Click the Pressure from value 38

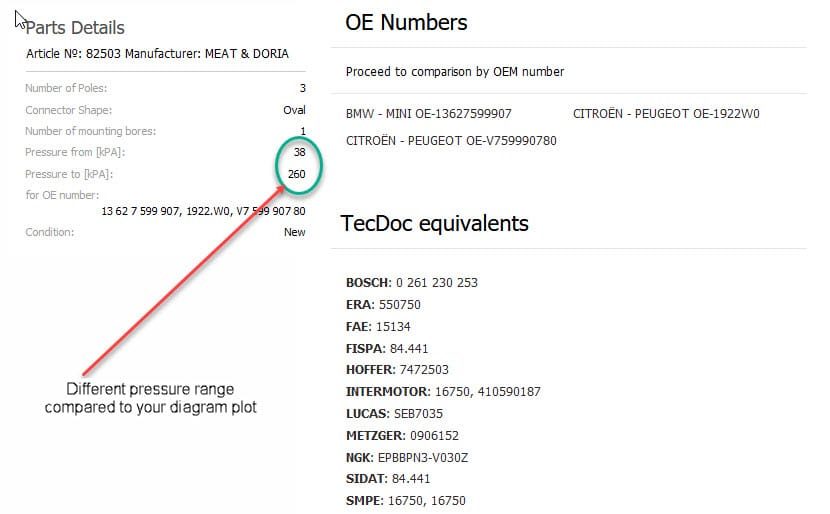click(300, 152)
